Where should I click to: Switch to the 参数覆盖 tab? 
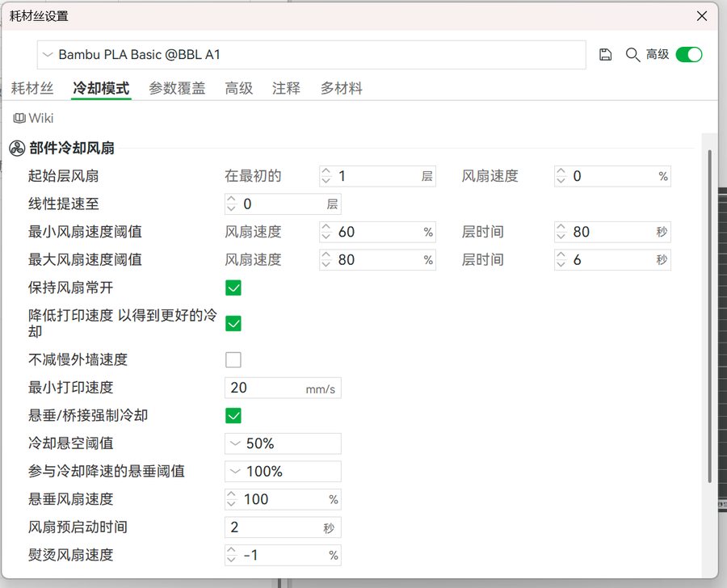pyautogui.click(x=177, y=88)
